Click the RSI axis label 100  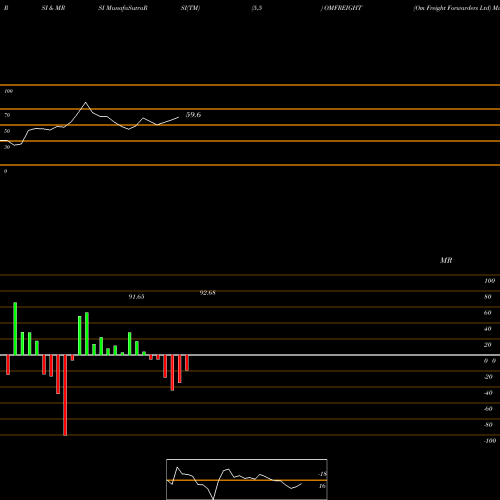click(x=9, y=91)
